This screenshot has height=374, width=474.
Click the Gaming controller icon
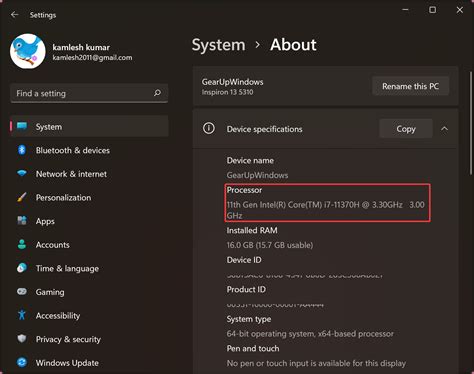pyautogui.click(x=22, y=292)
